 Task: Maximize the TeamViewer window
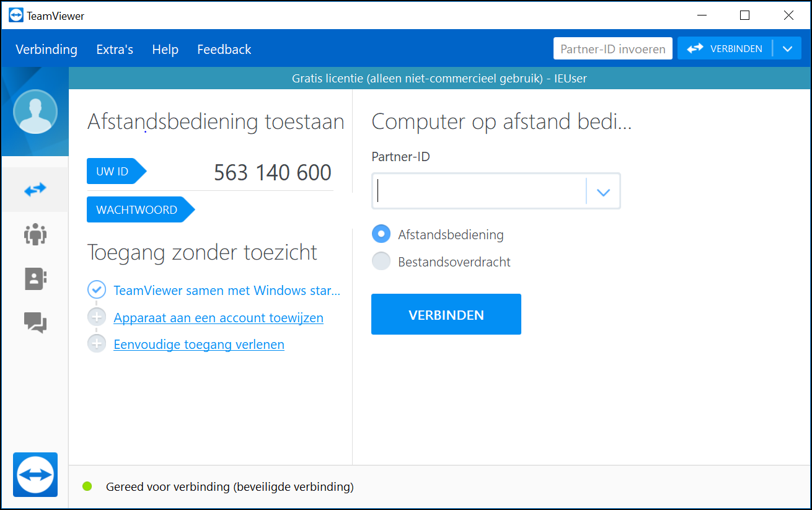click(745, 15)
